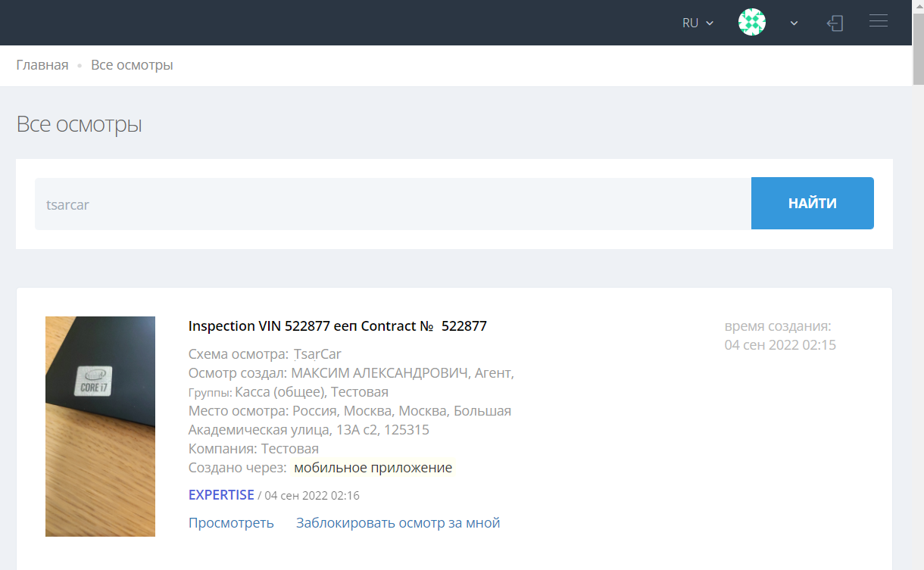Click Заблокировать осмотр за мной
The height and width of the screenshot is (570, 924).
[398, 523]
